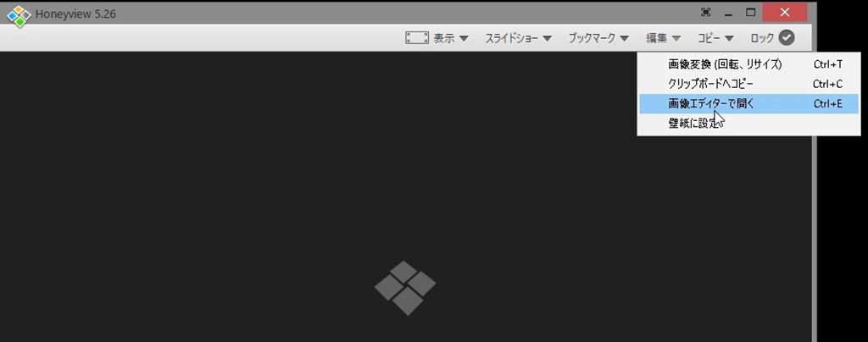The height and width of the screenshot is (342, 868).
Task: Click the center diamond placeholder logo
Action: point(405,288)
